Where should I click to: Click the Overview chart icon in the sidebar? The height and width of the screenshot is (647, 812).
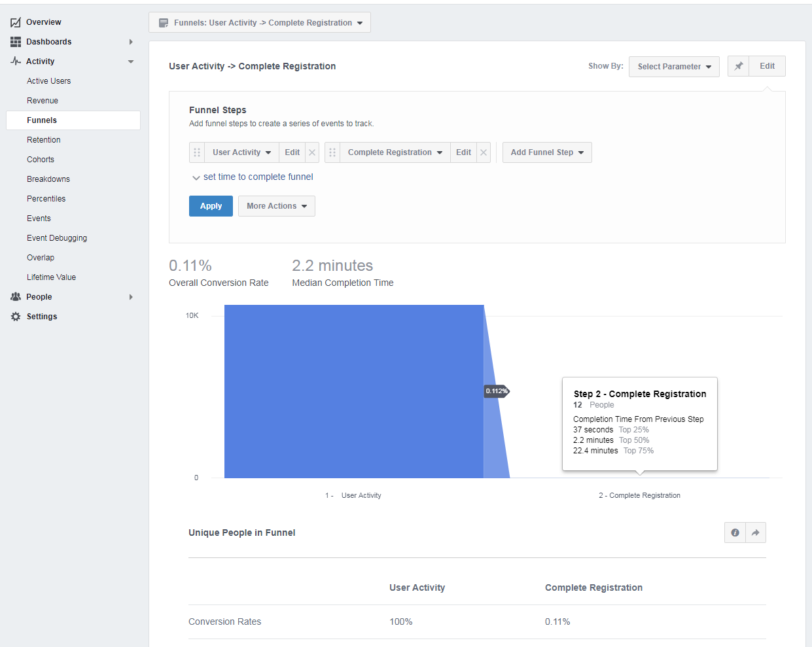14,22
